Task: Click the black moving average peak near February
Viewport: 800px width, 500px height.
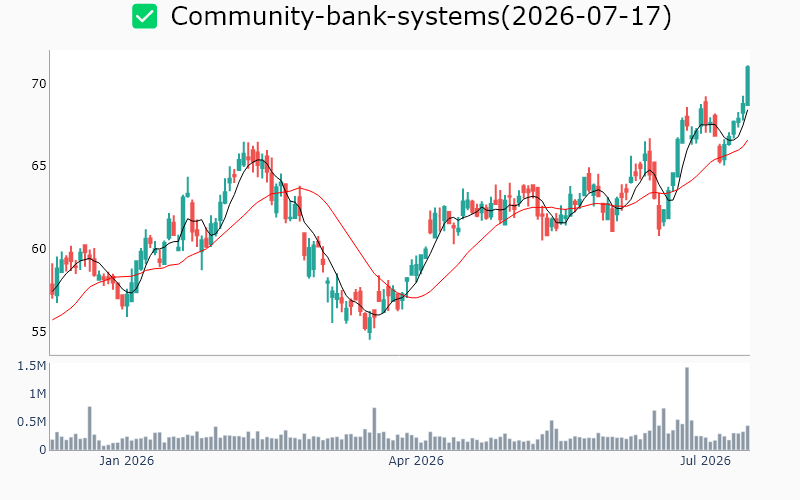Action: pyautogui.click(x=260, y=160)
